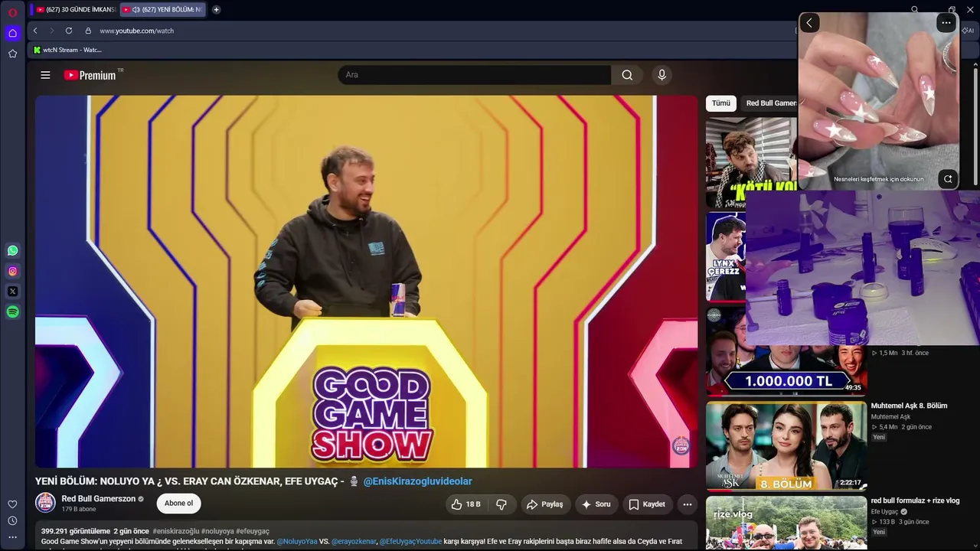980x551 pixels.
Task: Open the Opera main menu logo
Action: [13, 12]
